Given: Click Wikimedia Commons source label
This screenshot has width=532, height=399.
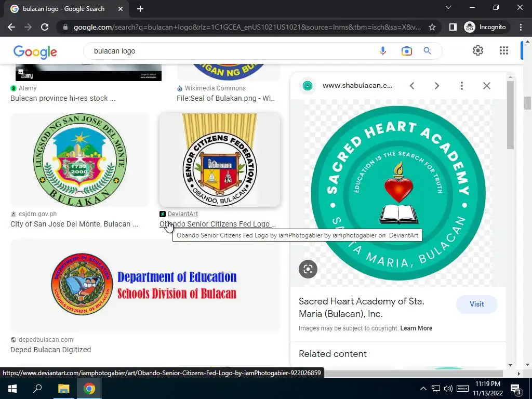Looking at the screenshot, I should 215,88.
